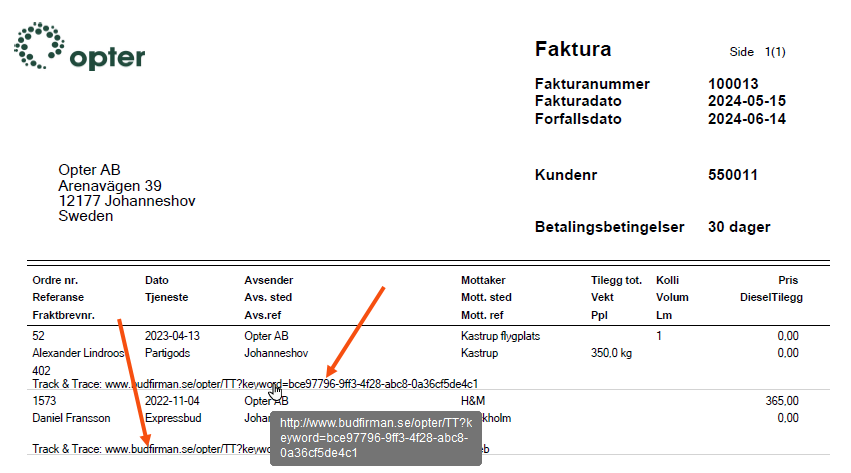Click the Opter logo
This screenshot has width=851, height=473.
[x=79, y=47]
